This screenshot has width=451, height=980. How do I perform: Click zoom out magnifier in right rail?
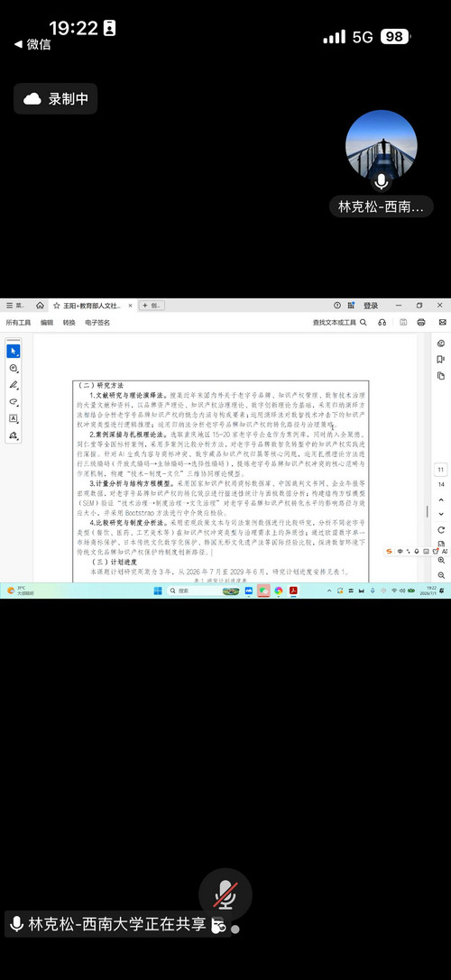click(x=441, y=575)
